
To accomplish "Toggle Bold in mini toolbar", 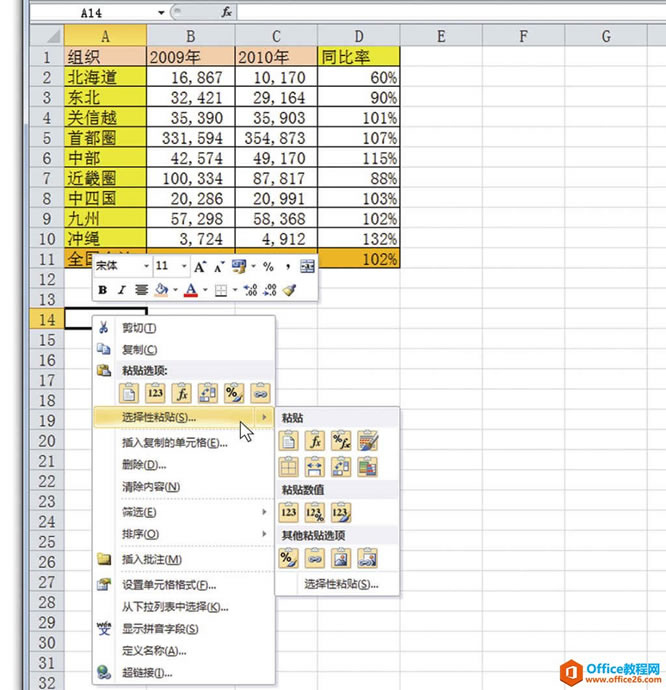I will [103, 290].
